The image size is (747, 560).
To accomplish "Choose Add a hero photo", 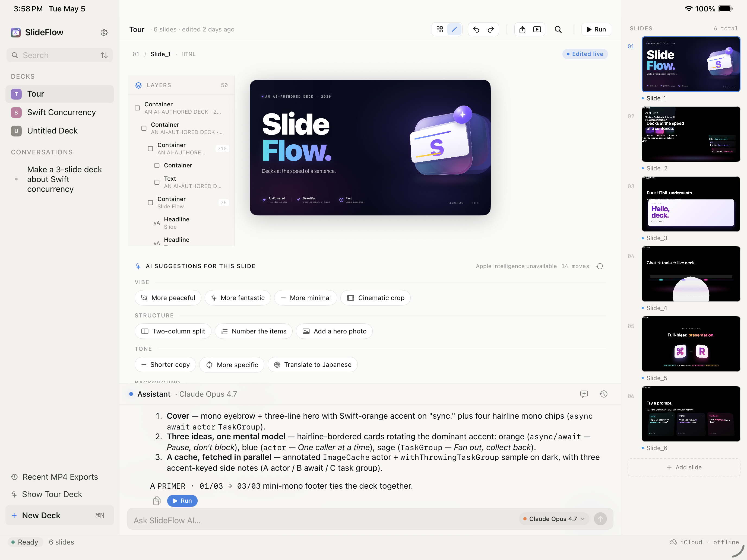I will click(334, 331).
